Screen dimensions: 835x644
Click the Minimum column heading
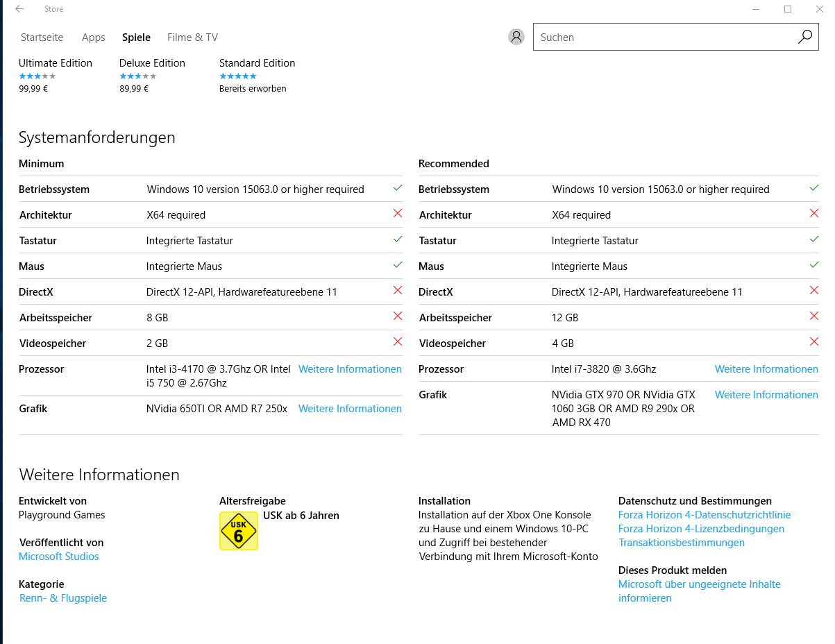42,164
